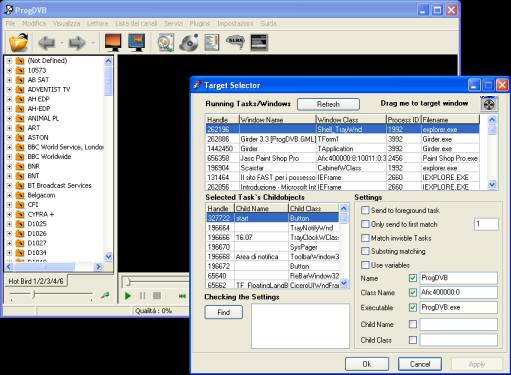Click the green rewind button in ProgDVB
The height and width of the screenshot is (375, 511).
pos(182,296)
